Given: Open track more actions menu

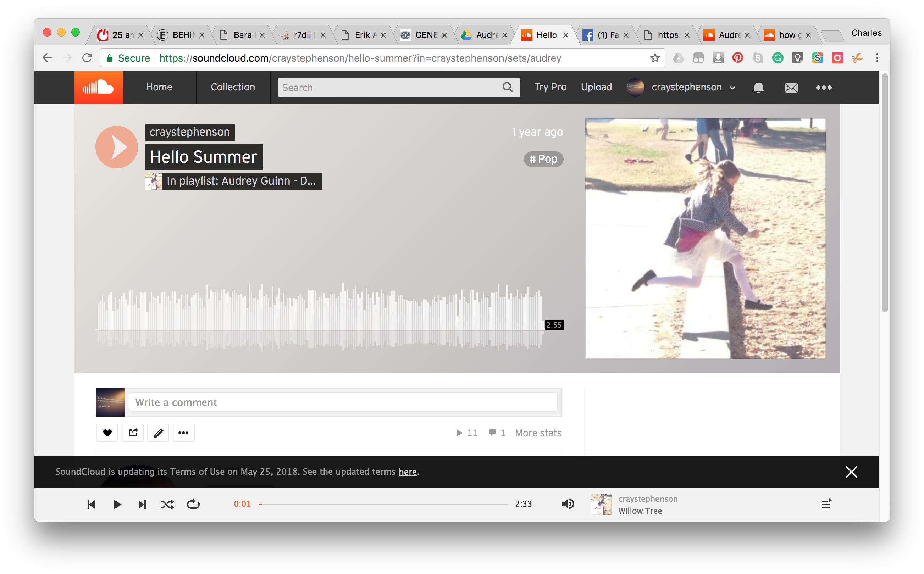Looking at the screenshot, I should point(183,433).
